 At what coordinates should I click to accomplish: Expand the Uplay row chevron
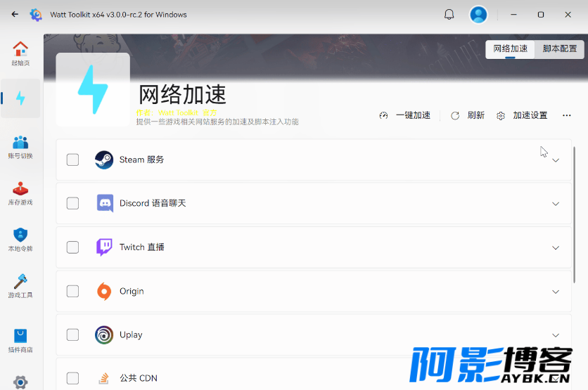[556, 335]
